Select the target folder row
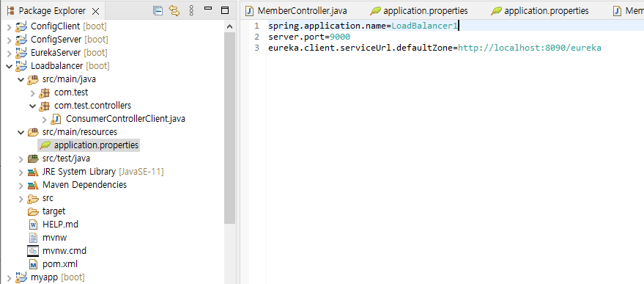 [x=53, y=211]
